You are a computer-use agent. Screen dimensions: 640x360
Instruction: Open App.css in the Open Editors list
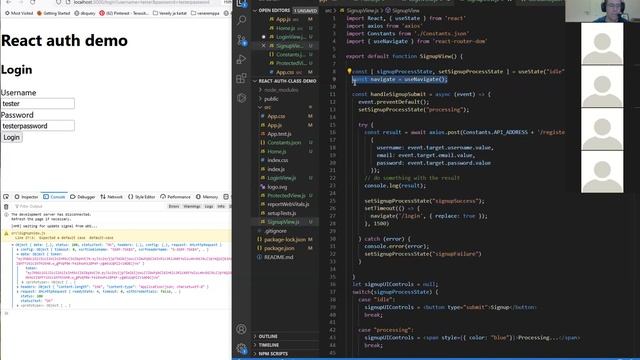tap(284, 72)
